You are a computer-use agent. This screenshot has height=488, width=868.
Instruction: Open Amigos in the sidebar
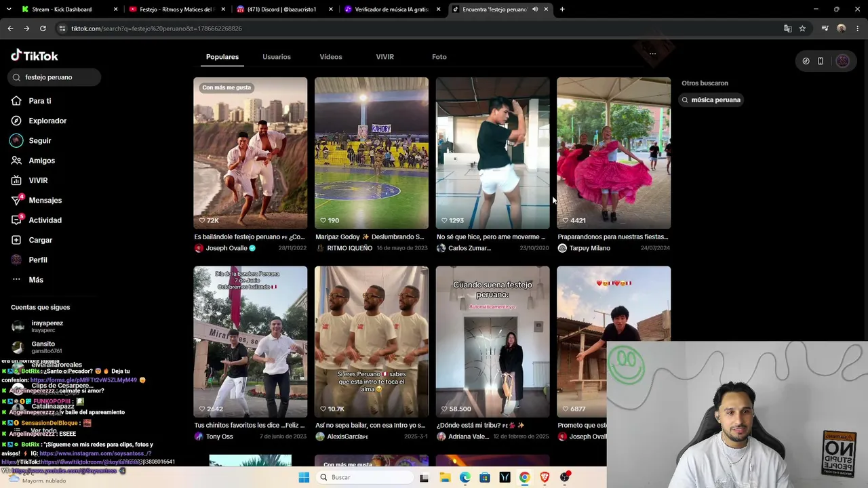[41, 161]
